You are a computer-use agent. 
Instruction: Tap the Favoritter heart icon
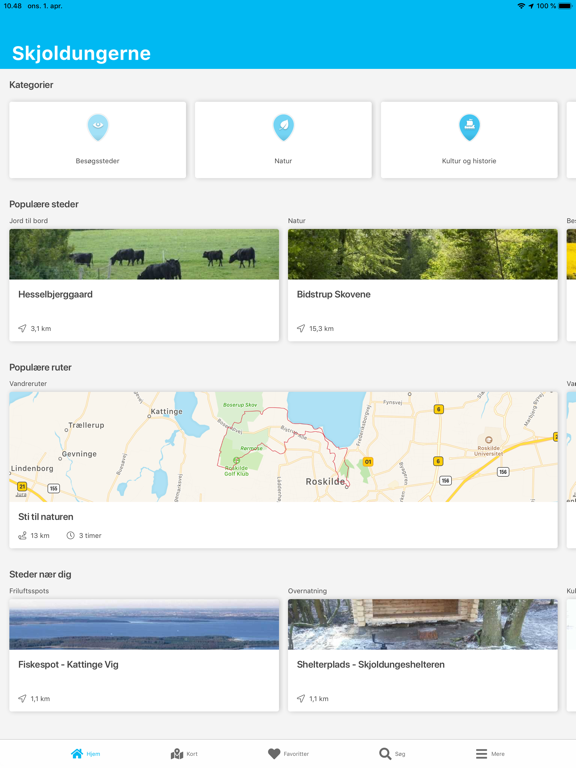pyautogui.click(x=274, y=753)
